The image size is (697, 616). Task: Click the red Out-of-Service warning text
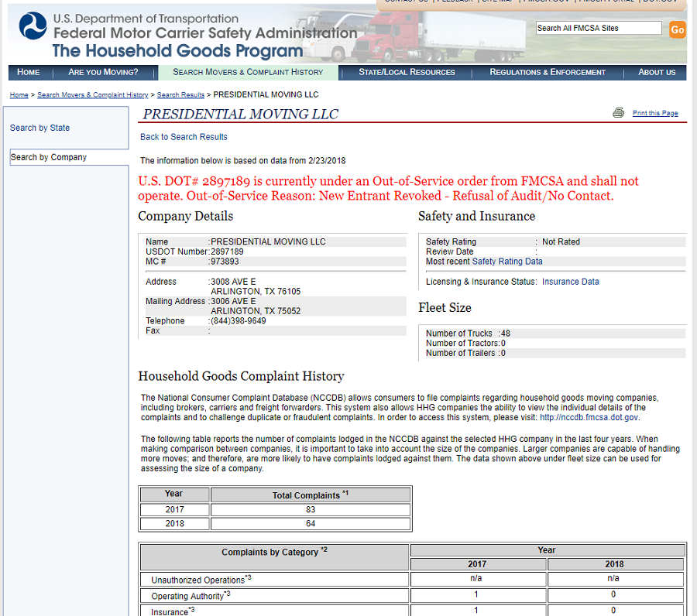(x=388, y=188)
